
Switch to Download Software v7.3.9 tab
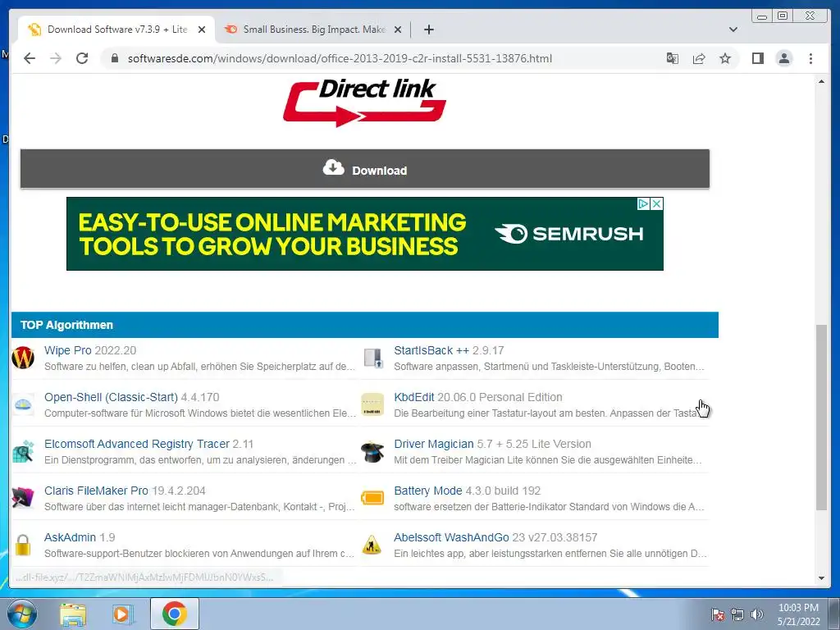pos(116,30)
